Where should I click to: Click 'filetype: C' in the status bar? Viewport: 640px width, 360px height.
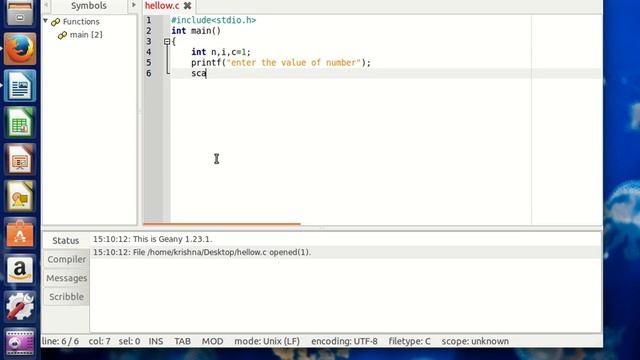(409, 341)
